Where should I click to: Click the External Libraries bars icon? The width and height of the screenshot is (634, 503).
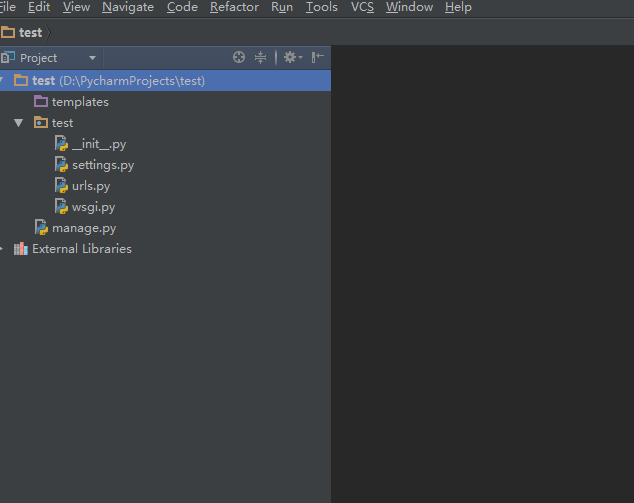(21, 249)
